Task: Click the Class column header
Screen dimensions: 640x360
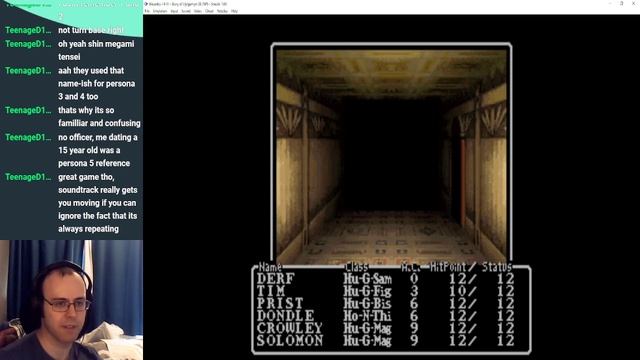Action: pos(356,267)
